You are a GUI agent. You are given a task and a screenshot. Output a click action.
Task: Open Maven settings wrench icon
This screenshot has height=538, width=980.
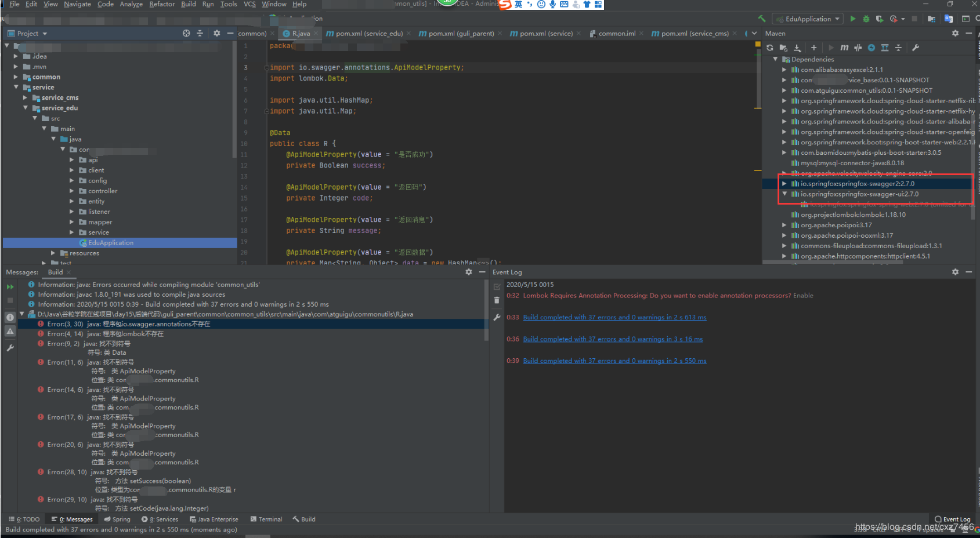(916, 48)
